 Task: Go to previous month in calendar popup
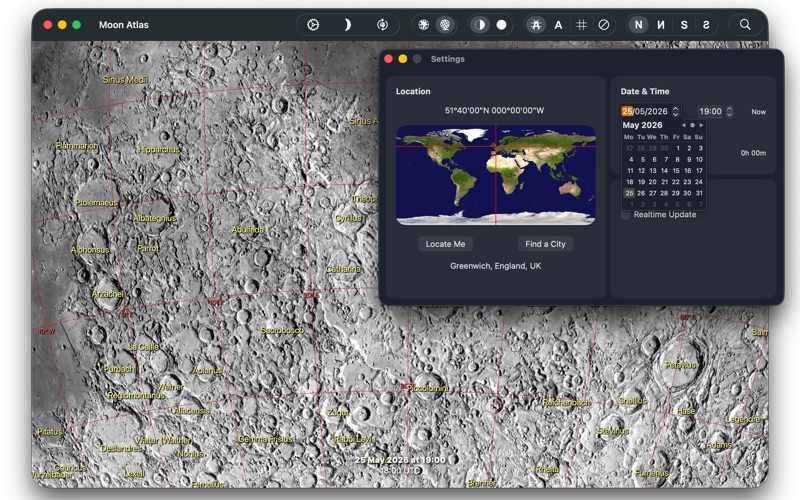click(x=683, y=125)
